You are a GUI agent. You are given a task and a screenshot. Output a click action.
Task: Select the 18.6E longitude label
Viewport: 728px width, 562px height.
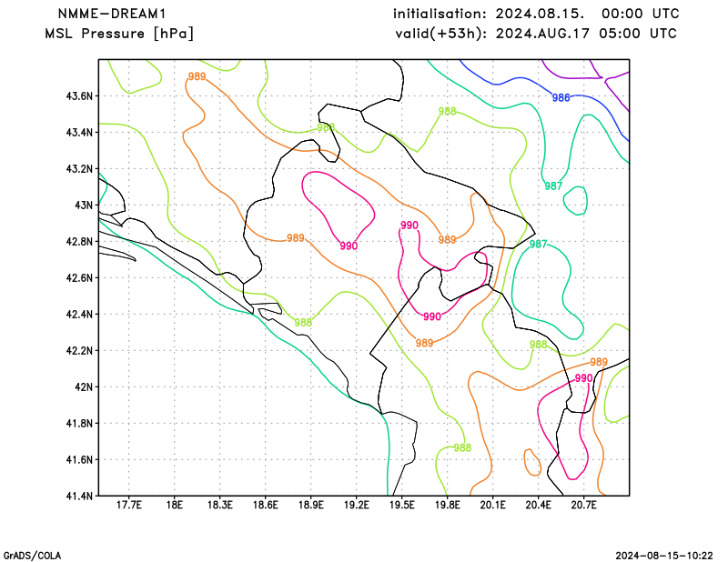265,505
